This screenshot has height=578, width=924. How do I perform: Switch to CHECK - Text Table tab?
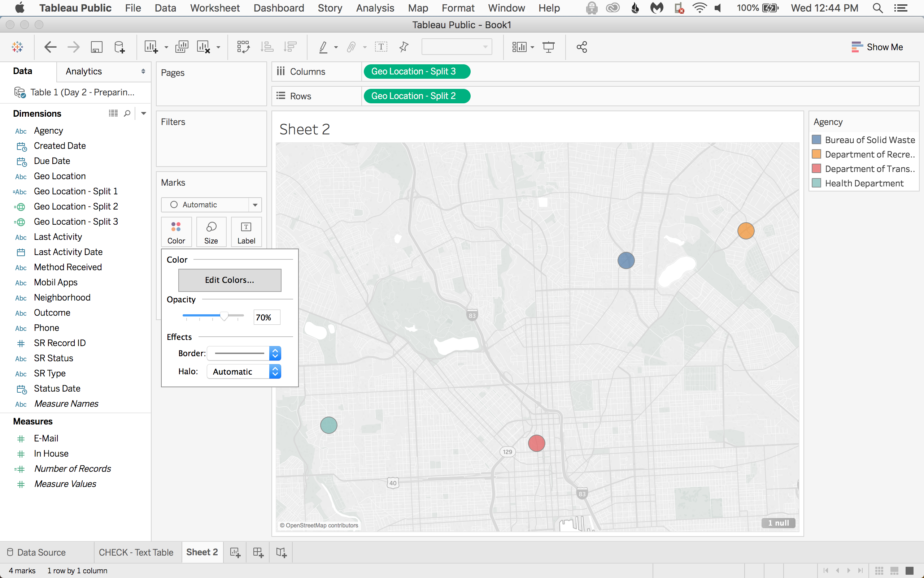coord(136,552)
